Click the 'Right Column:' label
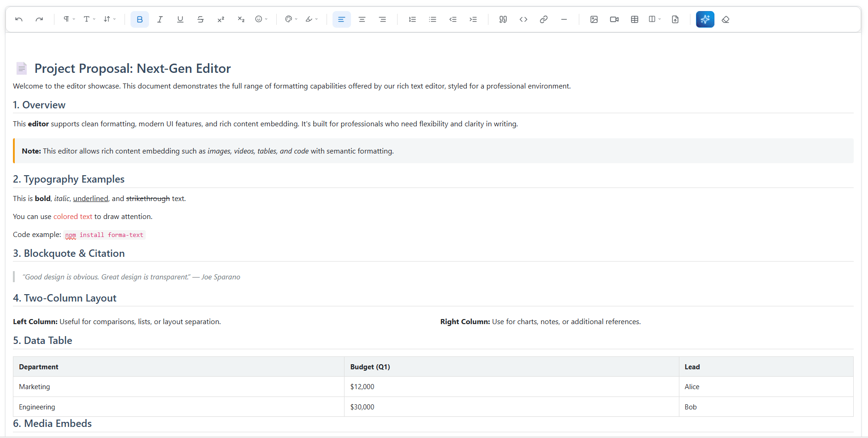The width and height of the screenshot is (868, 438). click(465, 321)
